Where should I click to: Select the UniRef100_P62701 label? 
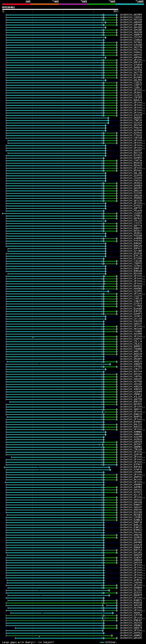tap(131, 50)
